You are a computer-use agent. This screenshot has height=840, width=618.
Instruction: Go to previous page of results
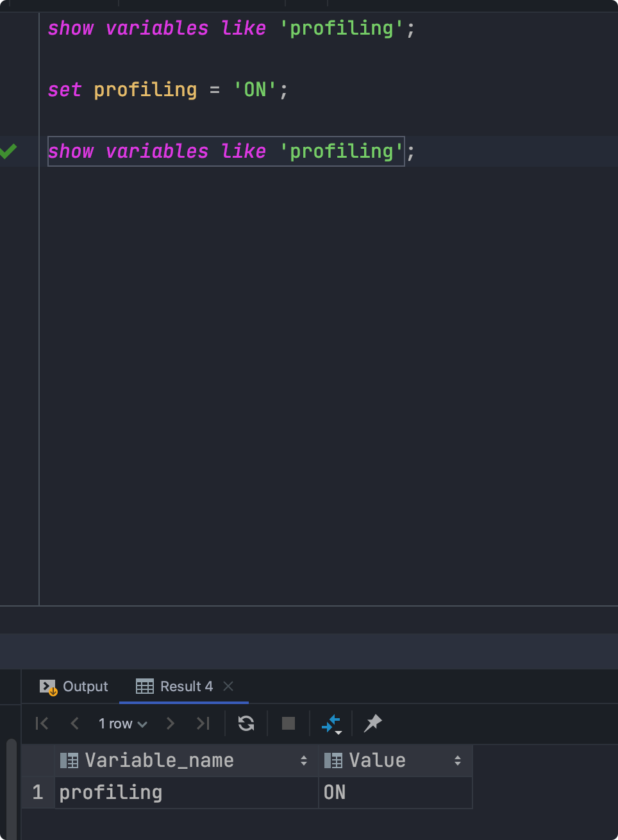tap(74, 723)
